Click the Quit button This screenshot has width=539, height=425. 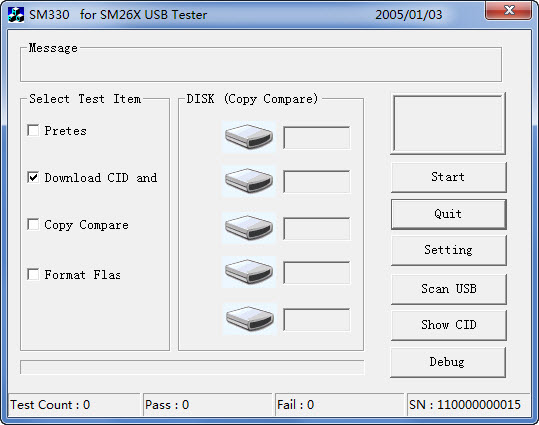pyautogui.click(x=448, y=214)
